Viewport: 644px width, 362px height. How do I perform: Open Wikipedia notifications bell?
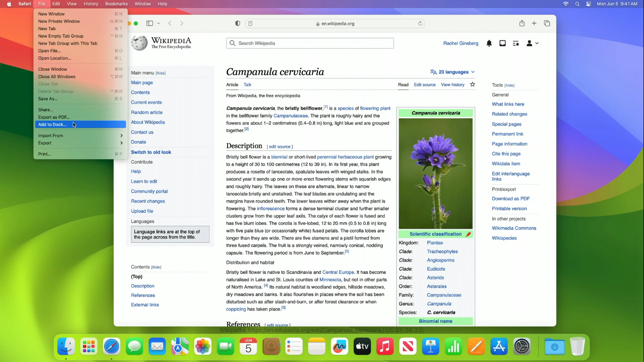[489, 43]
